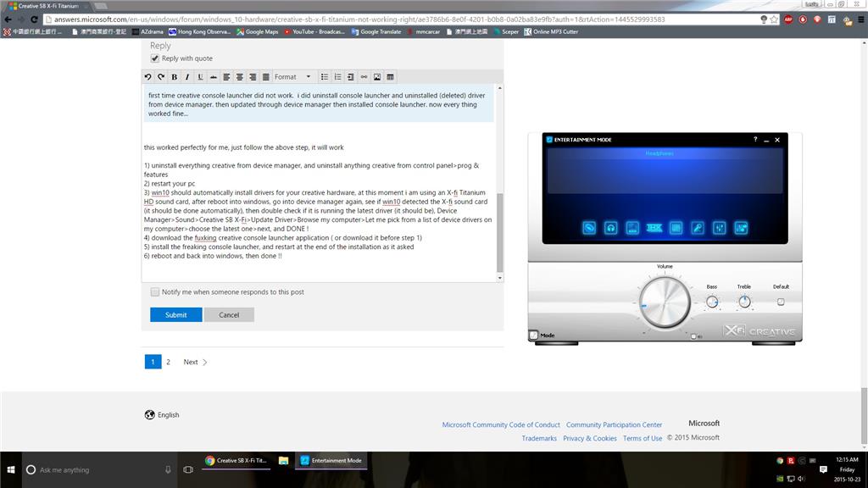Open the first icon in Entertainment Mode panel
This screenshot has width=868, height=488.
(589, 228)
